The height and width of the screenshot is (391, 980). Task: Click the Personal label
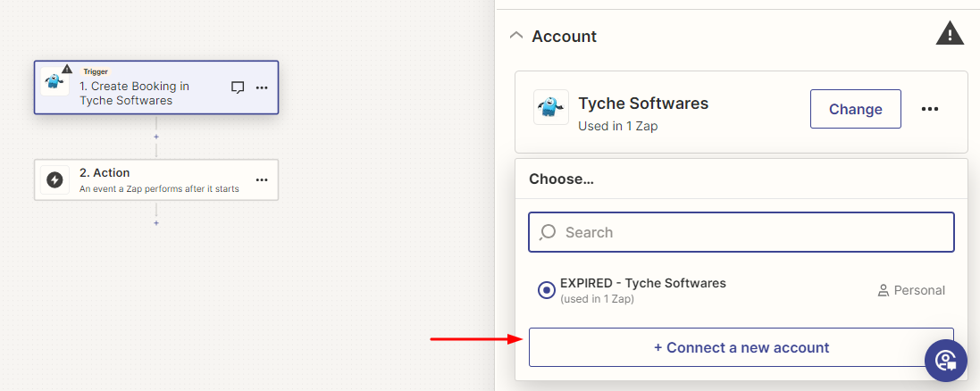click(x=919, y=290)
